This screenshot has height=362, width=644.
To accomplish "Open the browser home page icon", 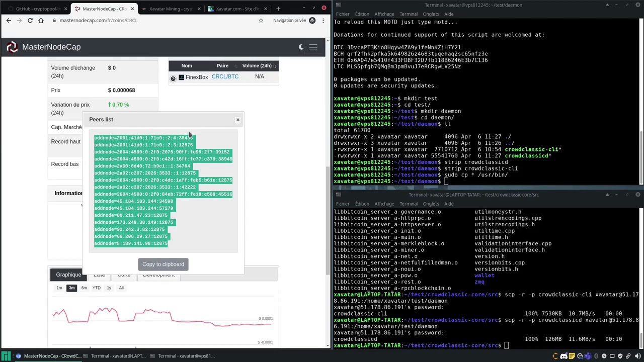I will [41, 21].
